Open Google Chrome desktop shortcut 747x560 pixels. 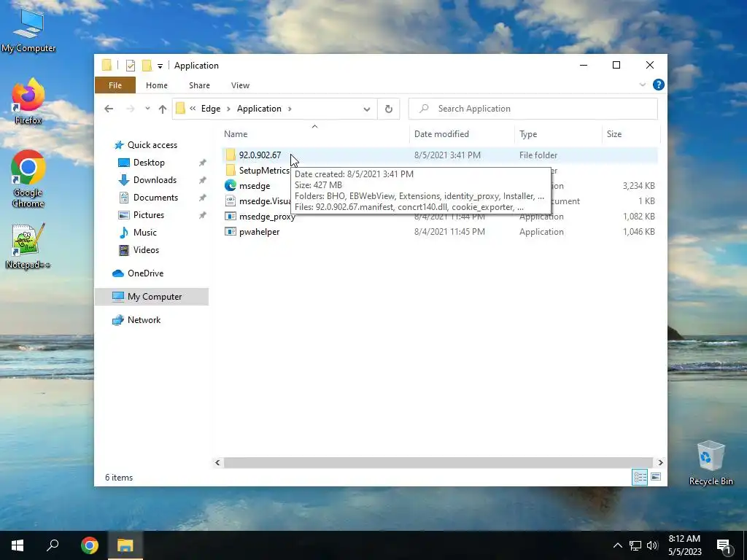pos(28,179)
